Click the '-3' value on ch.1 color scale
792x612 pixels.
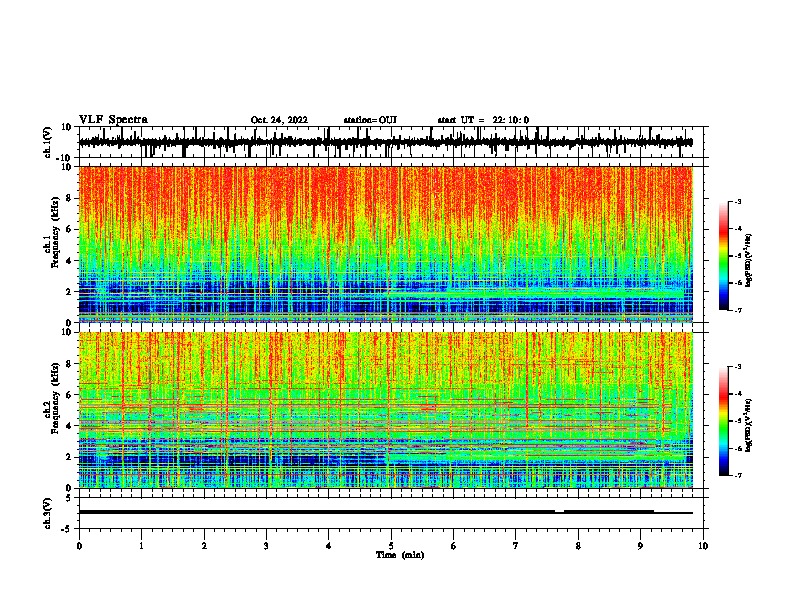738,202
